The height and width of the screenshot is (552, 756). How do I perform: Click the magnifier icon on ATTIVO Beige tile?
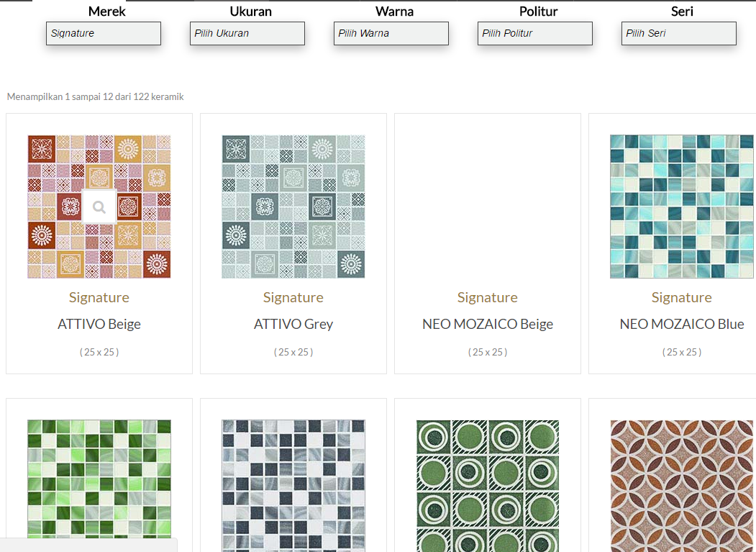tap(99, 207)
